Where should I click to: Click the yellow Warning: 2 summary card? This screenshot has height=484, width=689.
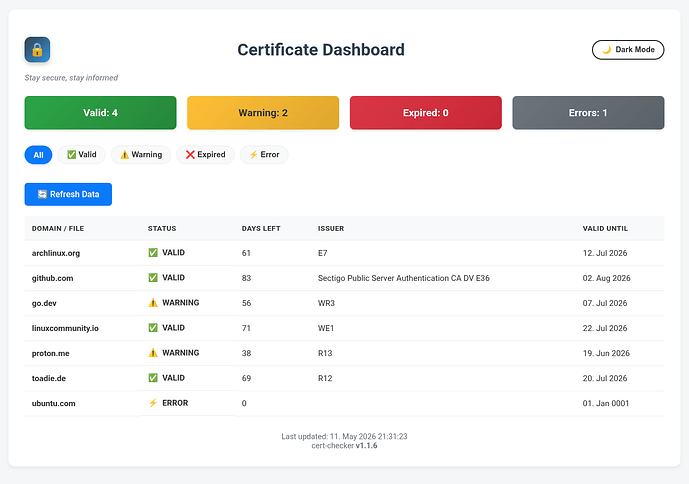tap(263, 113)
